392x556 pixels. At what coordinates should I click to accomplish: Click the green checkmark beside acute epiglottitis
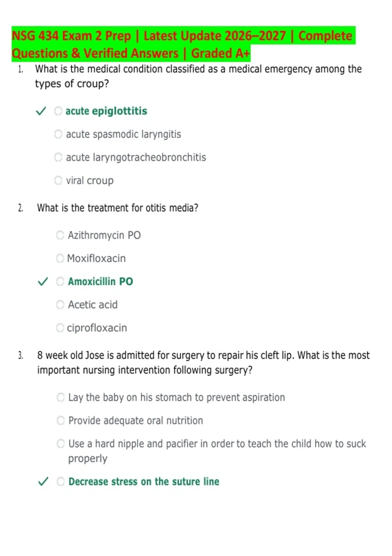pos(41,111)
